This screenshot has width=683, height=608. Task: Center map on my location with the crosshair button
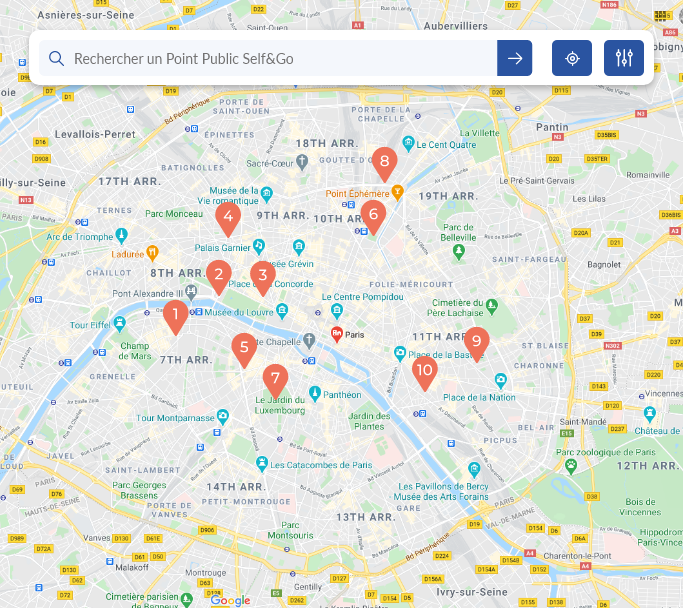pyautogui.click(x=571, y=58)
